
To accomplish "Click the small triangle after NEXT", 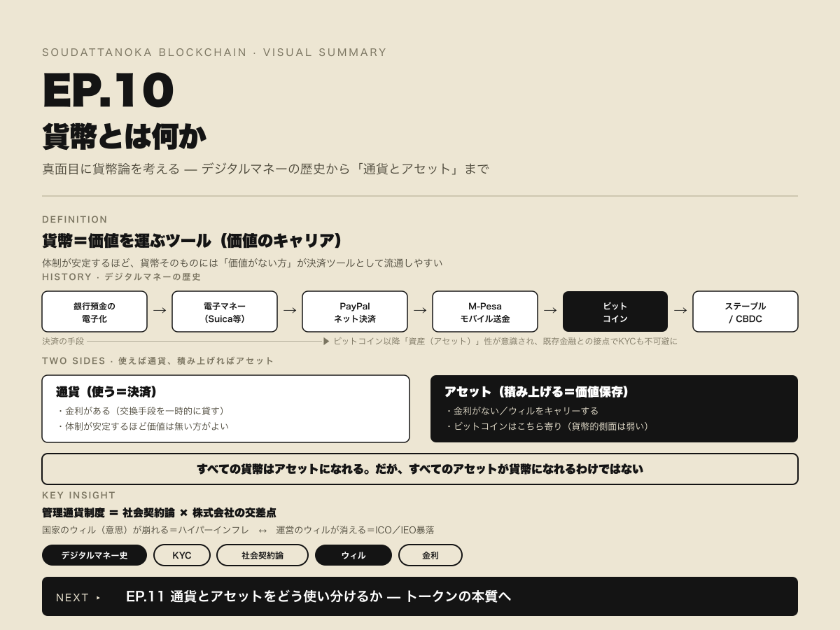I will [x=99, y=598].
